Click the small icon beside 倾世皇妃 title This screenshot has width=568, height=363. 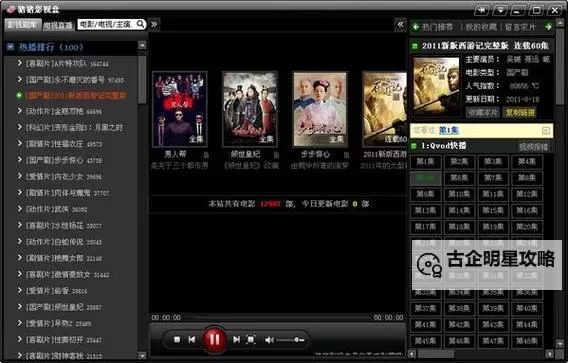[x=276, y=155]
